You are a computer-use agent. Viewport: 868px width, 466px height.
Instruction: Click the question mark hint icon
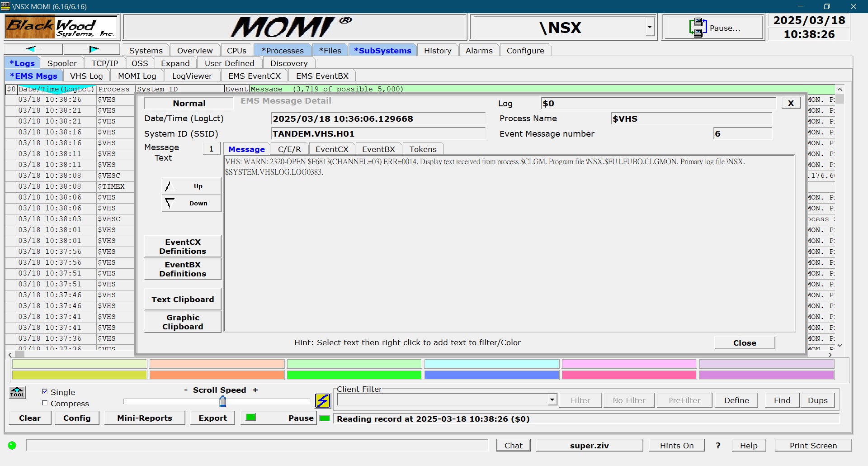tap(718, 445)
